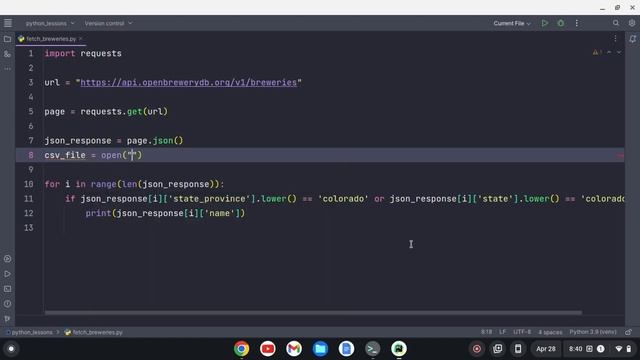
Task: Open the Python 3.9 interpreter selector
Action: pos(593,332)
